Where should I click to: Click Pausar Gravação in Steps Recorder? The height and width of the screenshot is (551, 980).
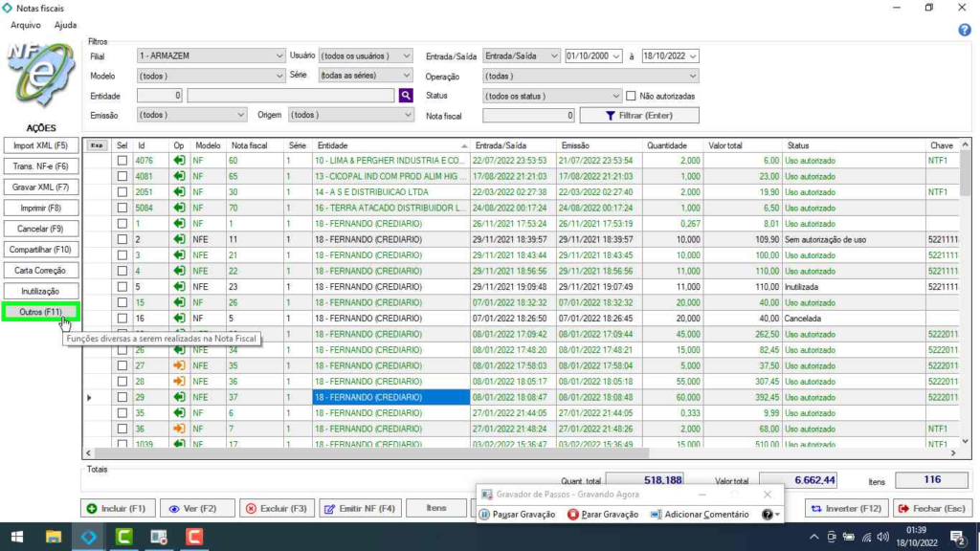pyautogui.click(x=517, y=515)
